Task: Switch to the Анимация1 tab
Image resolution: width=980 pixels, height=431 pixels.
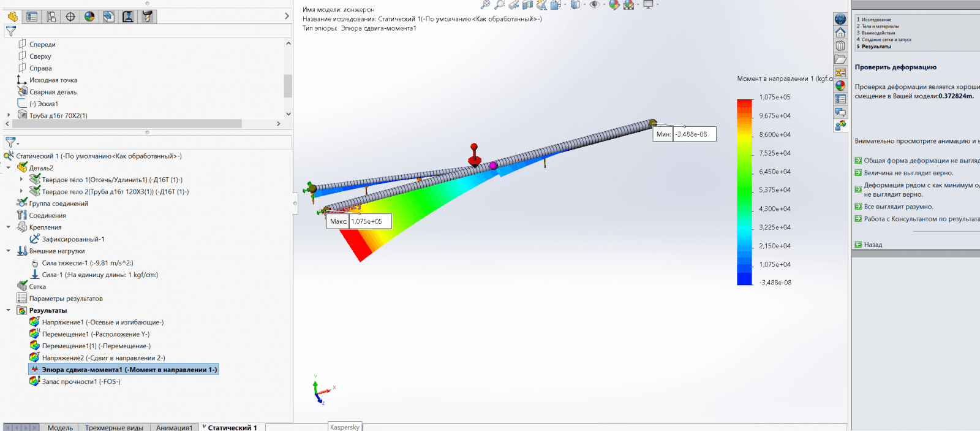Action: [174, 427]
